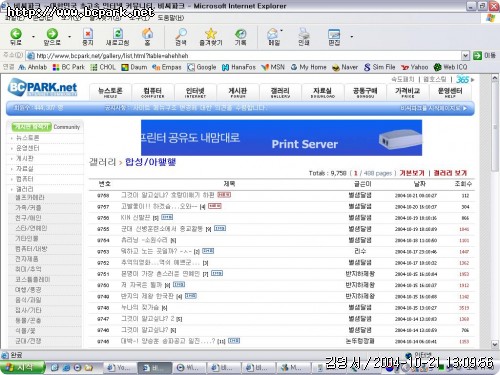The height and width of the screenshot is (375, 500).
Task: Go to Home via house icon
Action: (147, 33)
